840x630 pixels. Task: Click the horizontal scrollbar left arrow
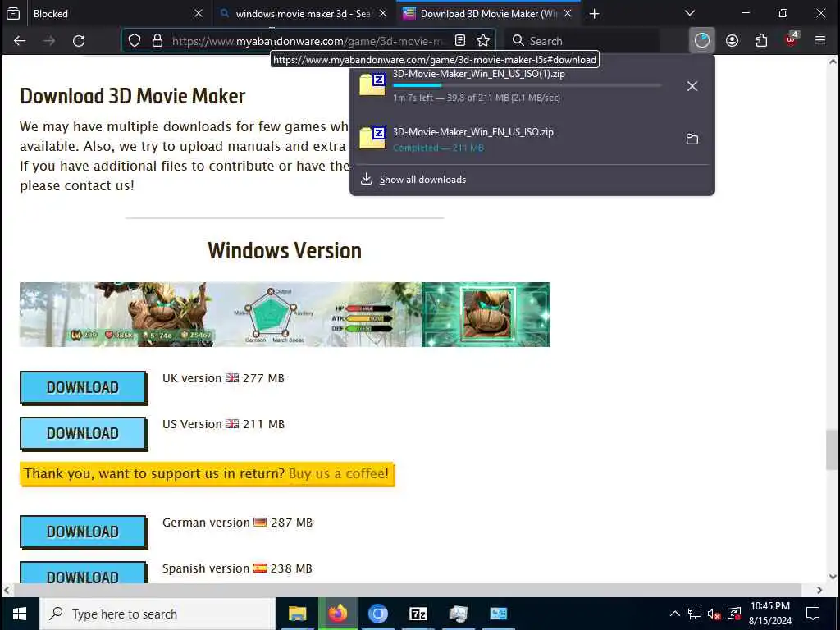[7, 590]
